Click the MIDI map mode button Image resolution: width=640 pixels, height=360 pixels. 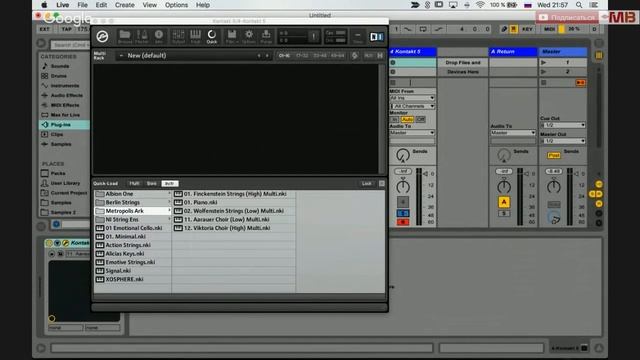pyautogui.click(x=549, y=29)
